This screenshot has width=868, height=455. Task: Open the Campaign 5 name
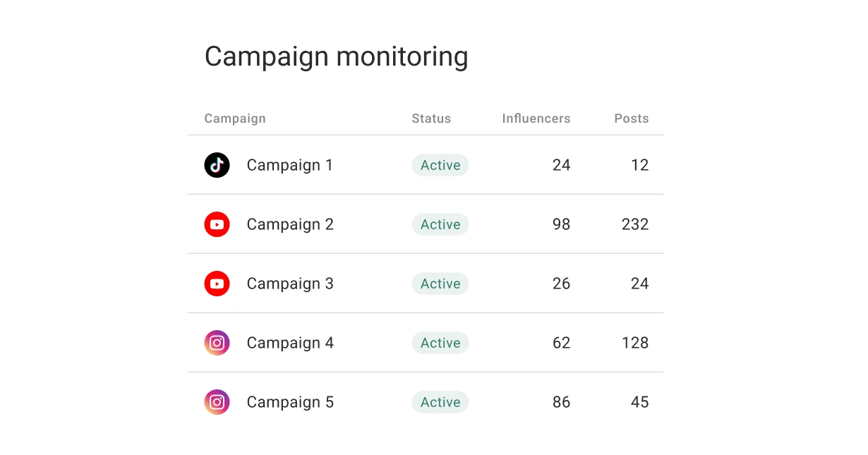289,402
